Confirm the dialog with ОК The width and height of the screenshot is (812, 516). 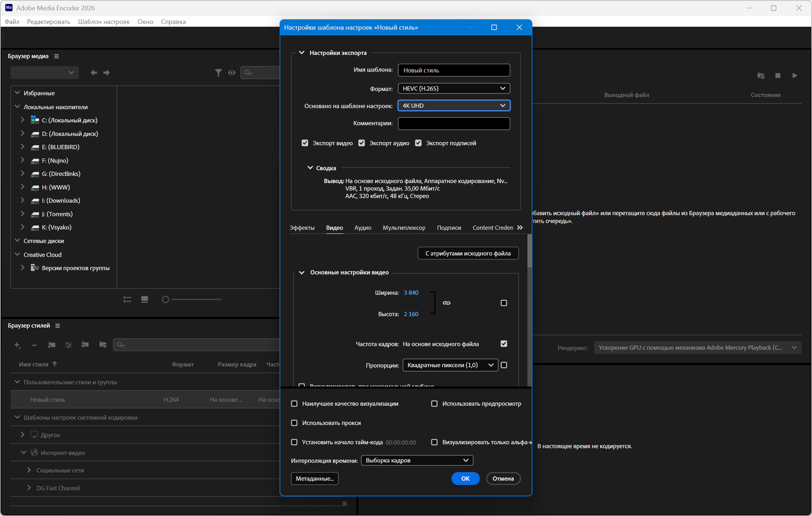pyautogui.click(x=465, y=479)
